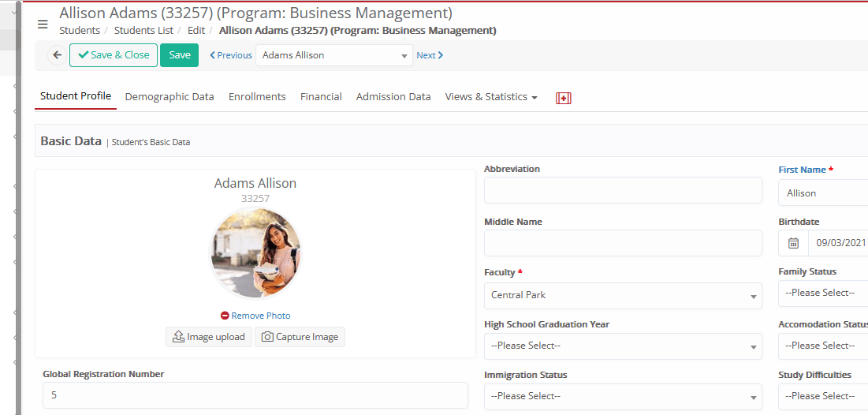
Task: Click Save & Close button
Action: tap(114, 55)
